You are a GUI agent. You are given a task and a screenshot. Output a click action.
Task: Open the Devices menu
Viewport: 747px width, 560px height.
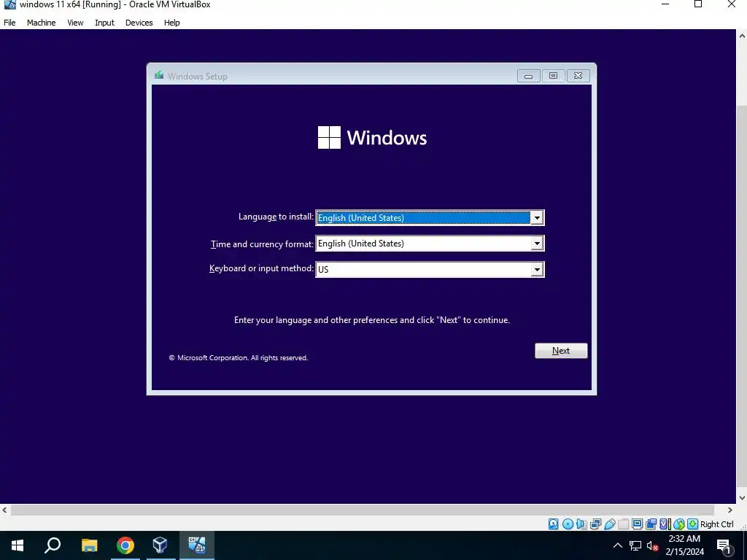point(139,23)
